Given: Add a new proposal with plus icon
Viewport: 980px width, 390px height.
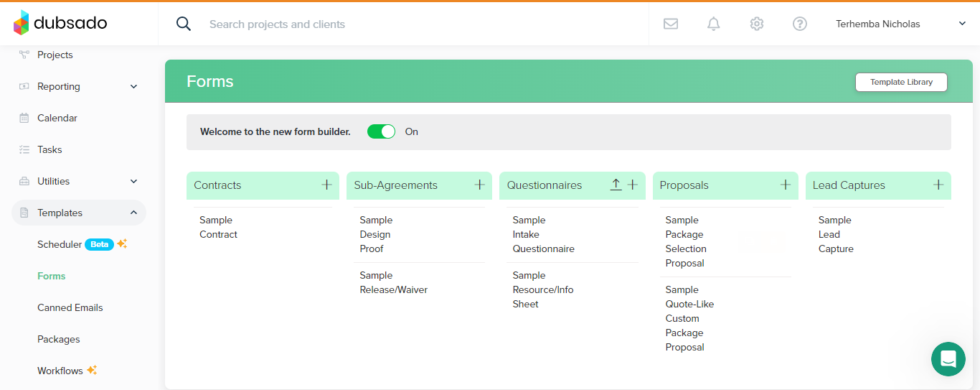Looking at the screenshot, I should [x=786, y=185].
